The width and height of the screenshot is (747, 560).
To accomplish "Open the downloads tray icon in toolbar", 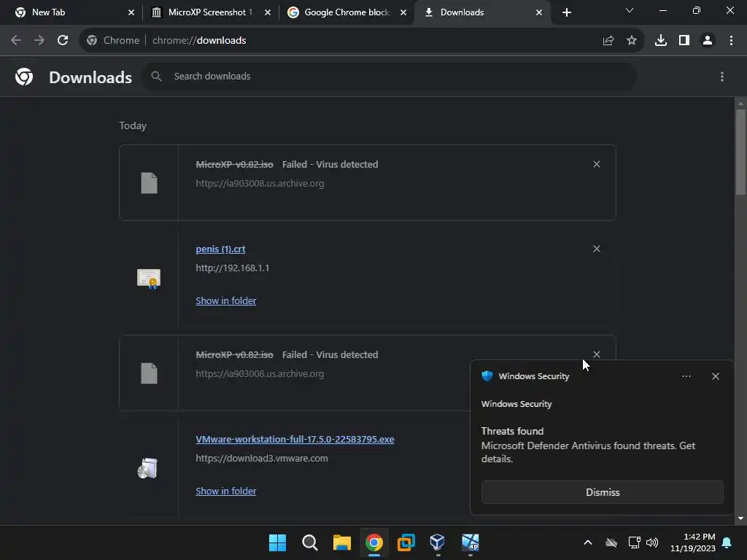I will tap(661, 41).
